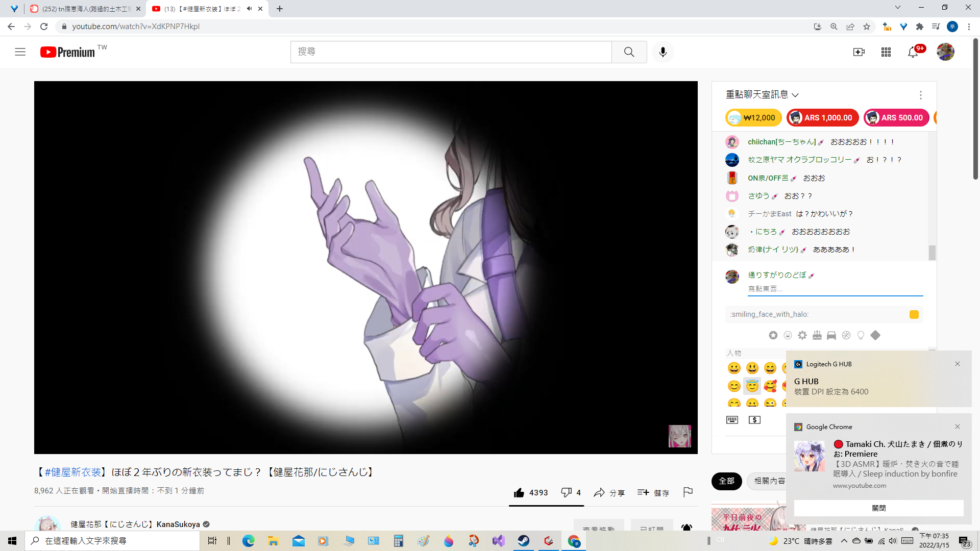980x551 pixels.
Task: Select the car travel emoji category
Action: tap(831, 335)
